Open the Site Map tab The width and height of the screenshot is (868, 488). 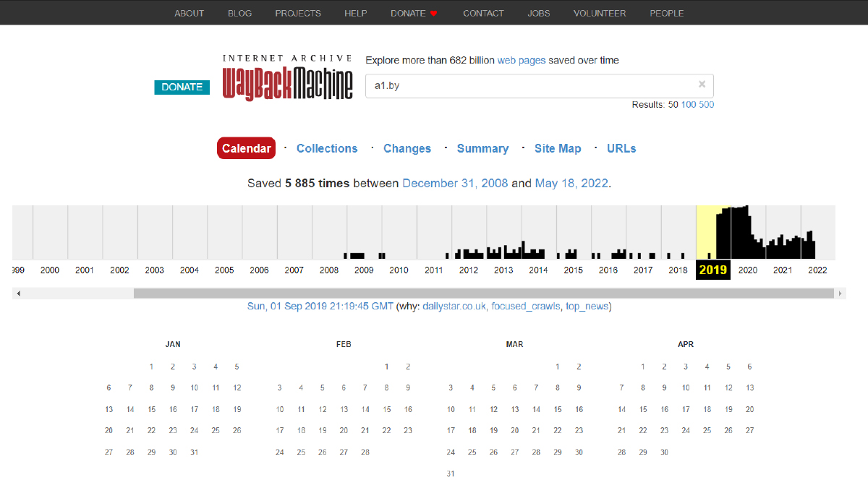(x=558, y=148)
